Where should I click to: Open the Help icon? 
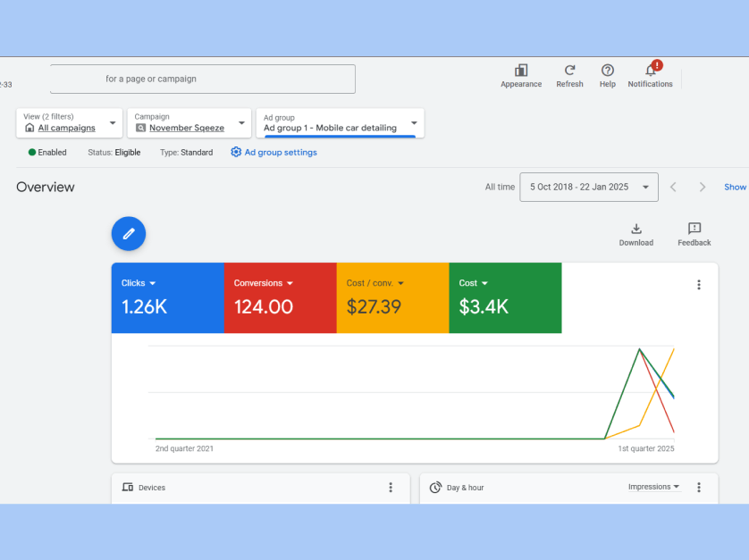tap(608, 71)
